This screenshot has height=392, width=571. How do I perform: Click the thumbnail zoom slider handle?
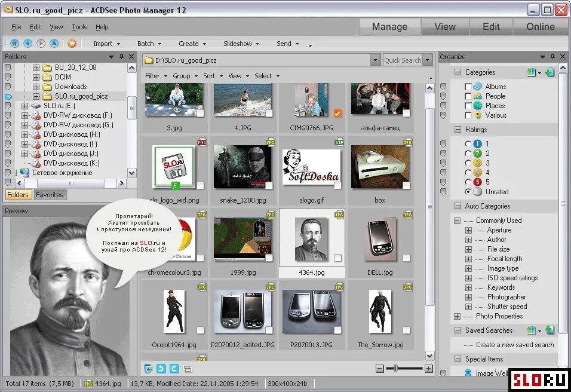395,369
